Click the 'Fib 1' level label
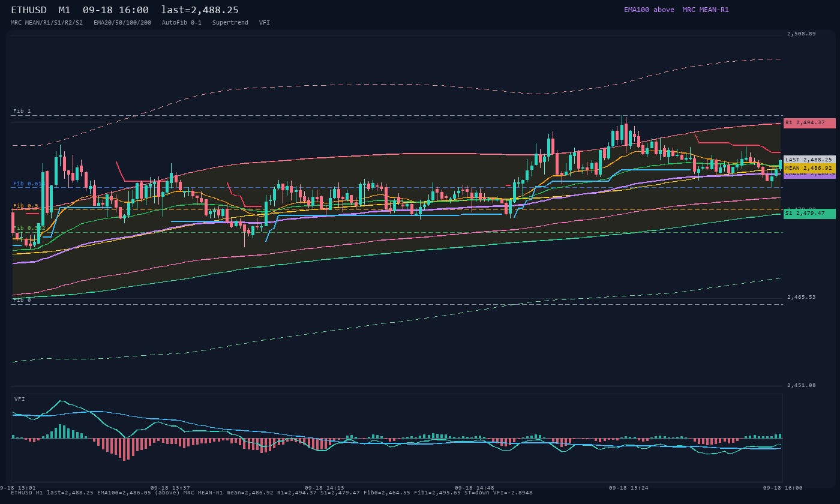The width and height of the screenshot is (840, 504). click(x=22, y=112)
